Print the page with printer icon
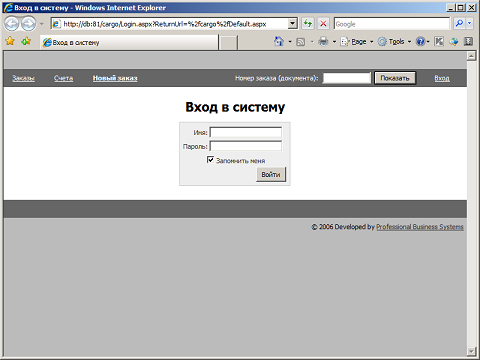The image size is (480, 360). pyautogui.click(x=323, y=42)
